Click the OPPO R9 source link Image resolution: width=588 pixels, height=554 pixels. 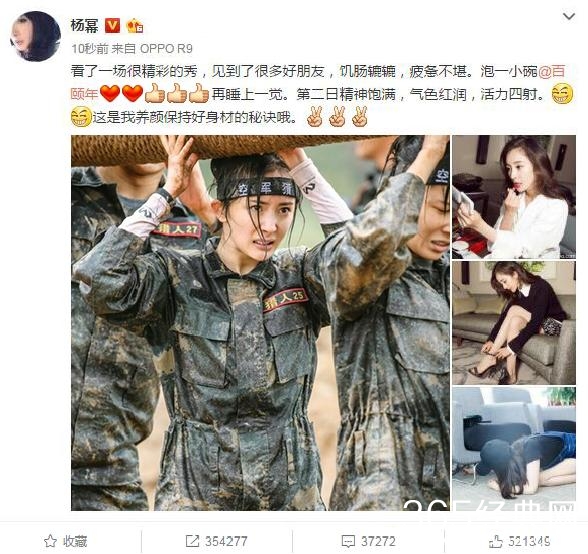coord(166,49)
